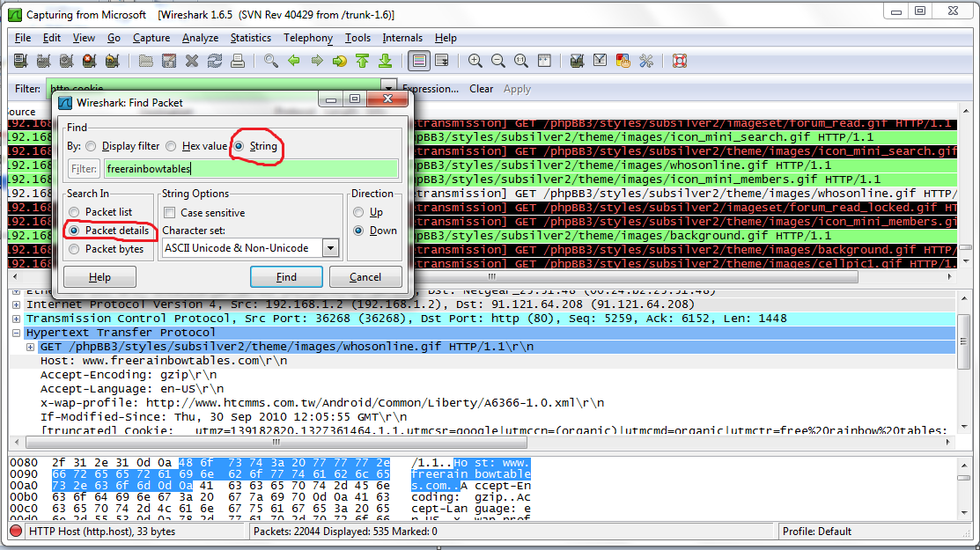Open capture options from toolbar
This screenshot has height=550, width=980.
pyautogui.click(x=43, y=61)
